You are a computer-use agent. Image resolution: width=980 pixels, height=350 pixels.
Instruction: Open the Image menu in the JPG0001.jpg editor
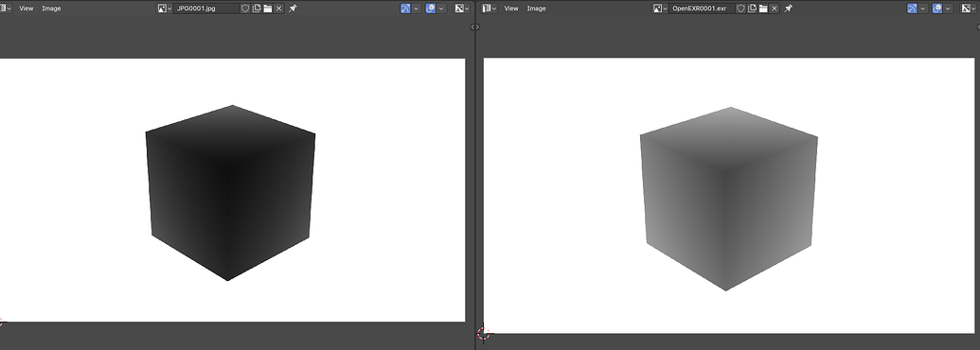[x=51, y=9]
